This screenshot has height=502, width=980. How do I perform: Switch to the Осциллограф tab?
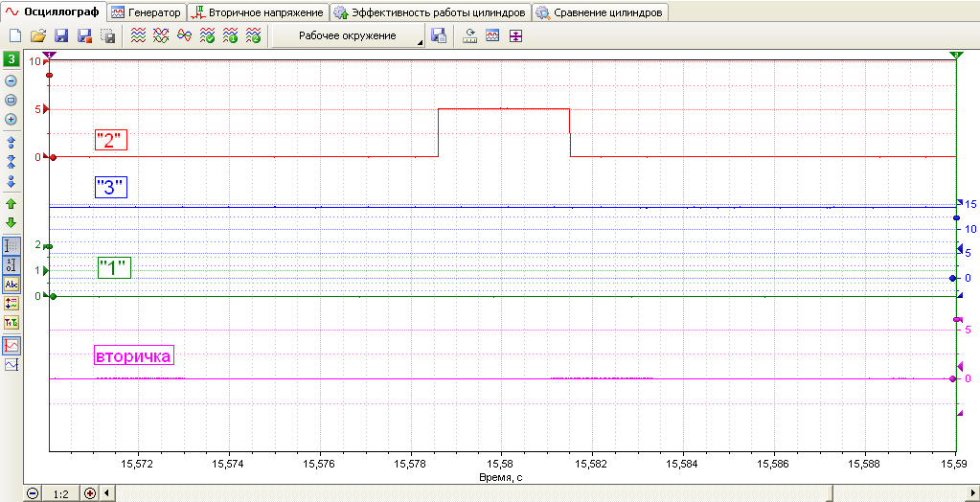coord(53,11)
